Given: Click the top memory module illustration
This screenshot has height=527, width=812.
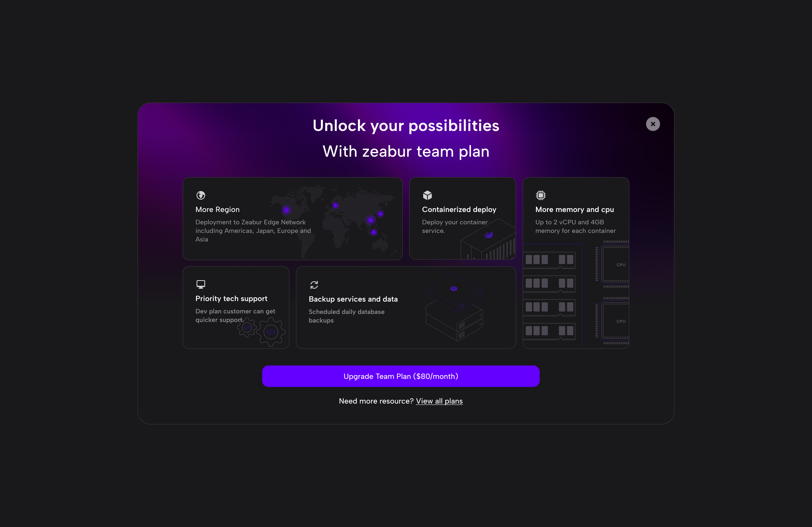Looking at the screenshot, I should point(549,260).
